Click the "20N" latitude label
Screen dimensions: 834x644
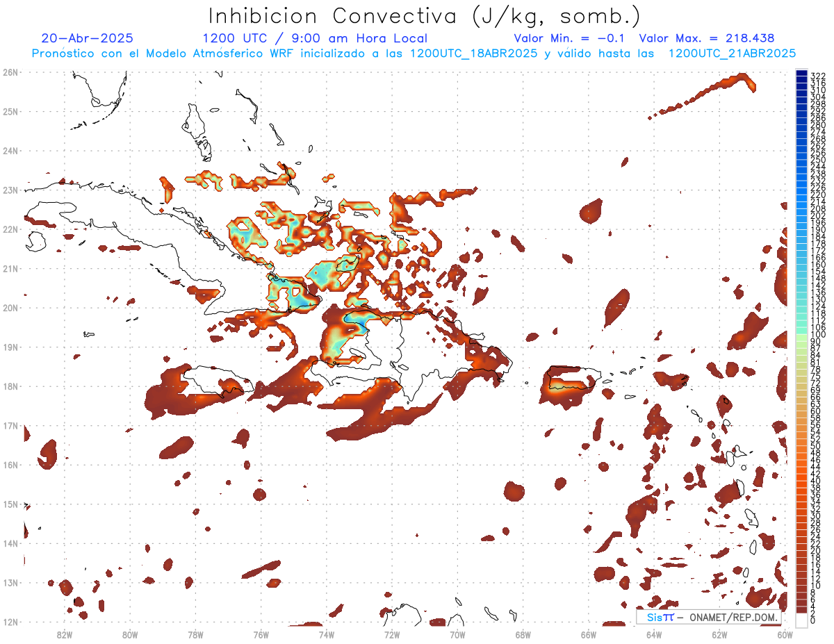point(10,308)
